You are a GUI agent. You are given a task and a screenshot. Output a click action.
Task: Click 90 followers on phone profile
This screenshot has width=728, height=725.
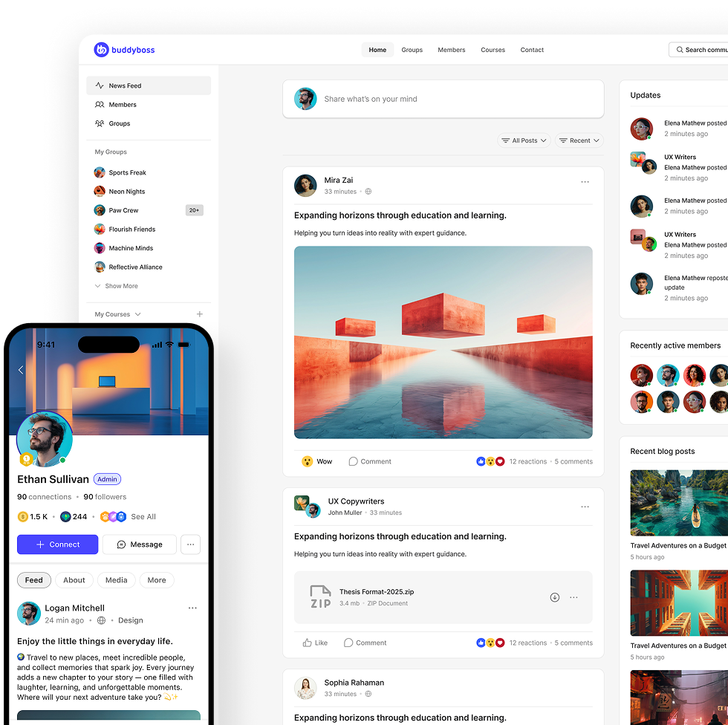tap(105, 497)
